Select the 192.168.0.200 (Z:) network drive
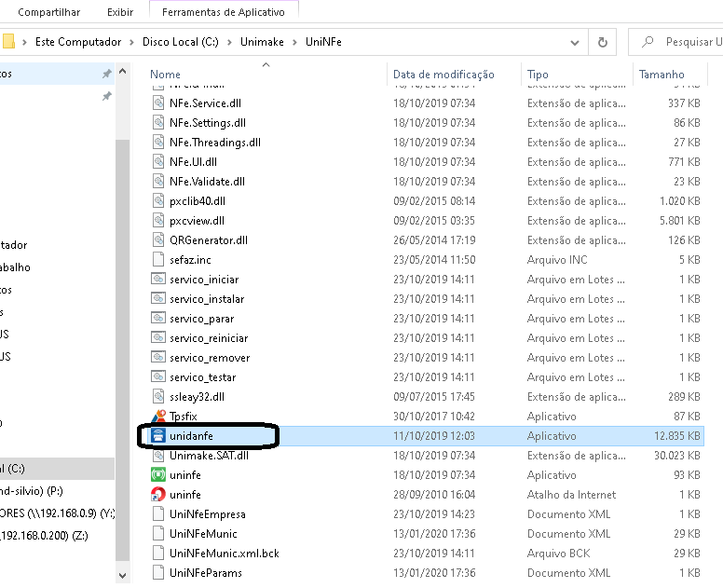The width and height of the screenshot is (723, 588). click(x=44, y=536)
